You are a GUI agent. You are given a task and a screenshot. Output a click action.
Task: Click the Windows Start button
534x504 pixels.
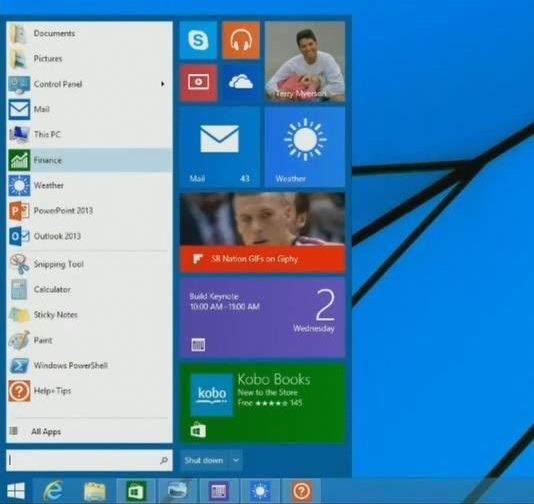coord(16,491)
